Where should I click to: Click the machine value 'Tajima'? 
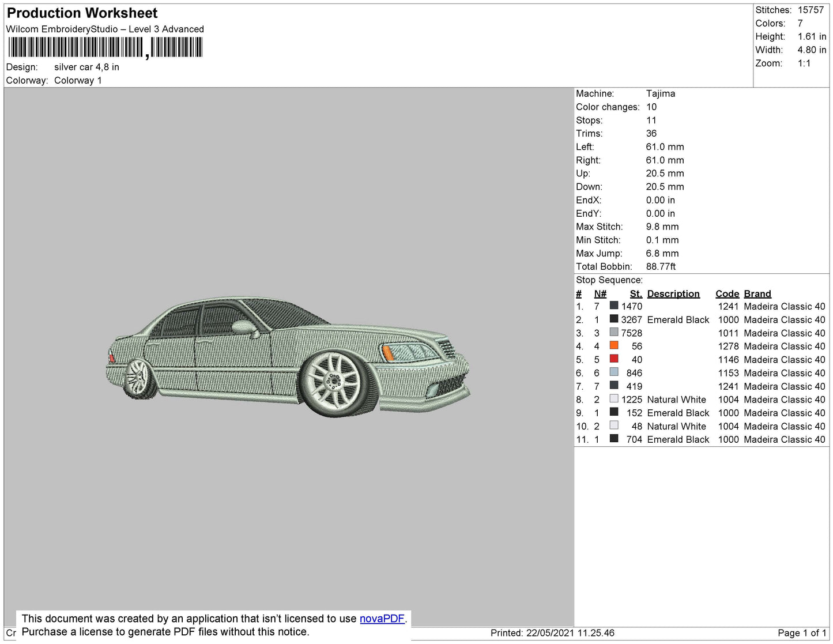click(661, 93)
